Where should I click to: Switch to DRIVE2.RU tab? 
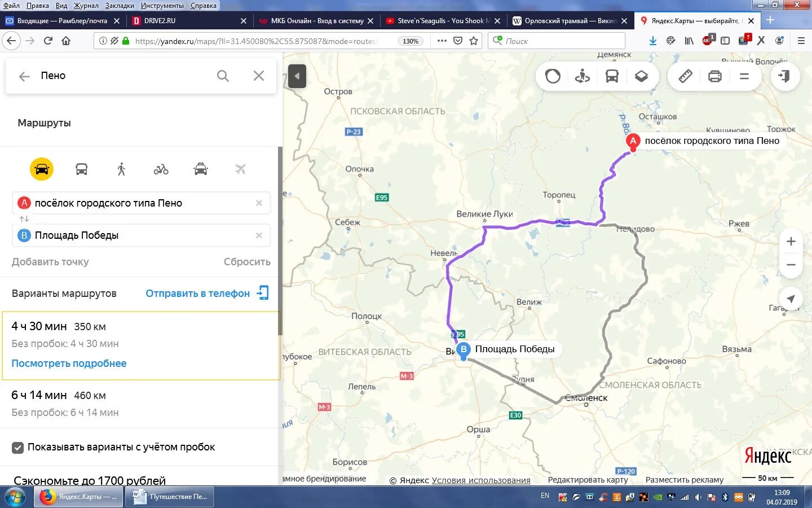tap(189, 21)
